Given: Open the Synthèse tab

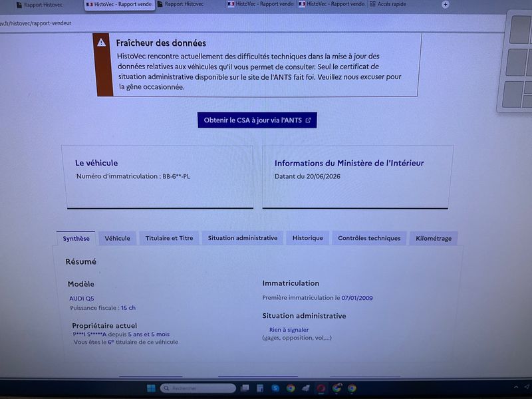Looking at the screenshot, I should pos(76,239).
